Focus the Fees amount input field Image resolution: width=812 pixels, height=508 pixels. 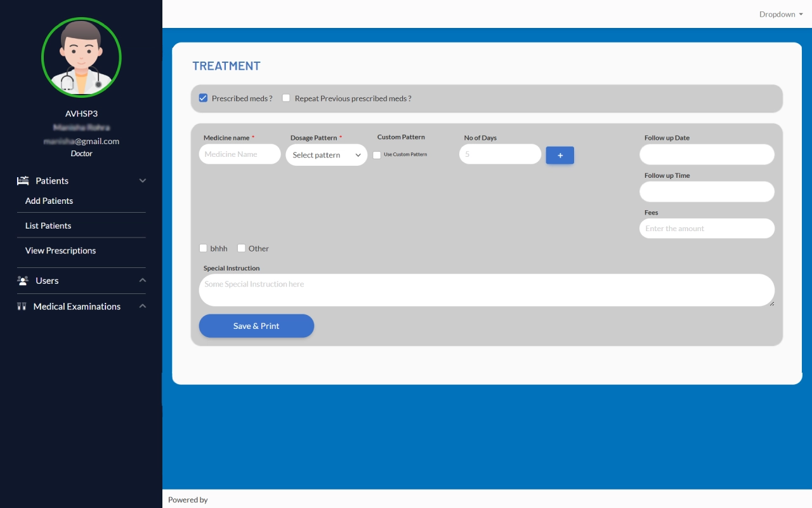[707, 229]
